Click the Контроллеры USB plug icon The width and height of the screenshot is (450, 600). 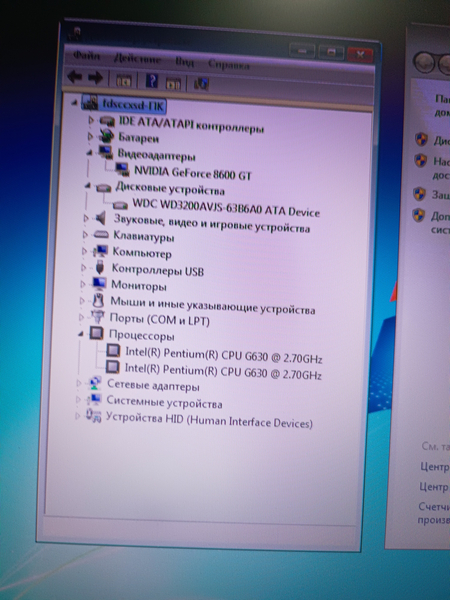[99, 267]
